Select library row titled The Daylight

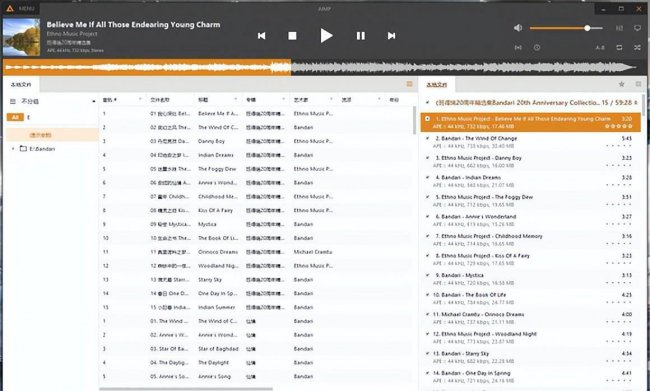255,362
